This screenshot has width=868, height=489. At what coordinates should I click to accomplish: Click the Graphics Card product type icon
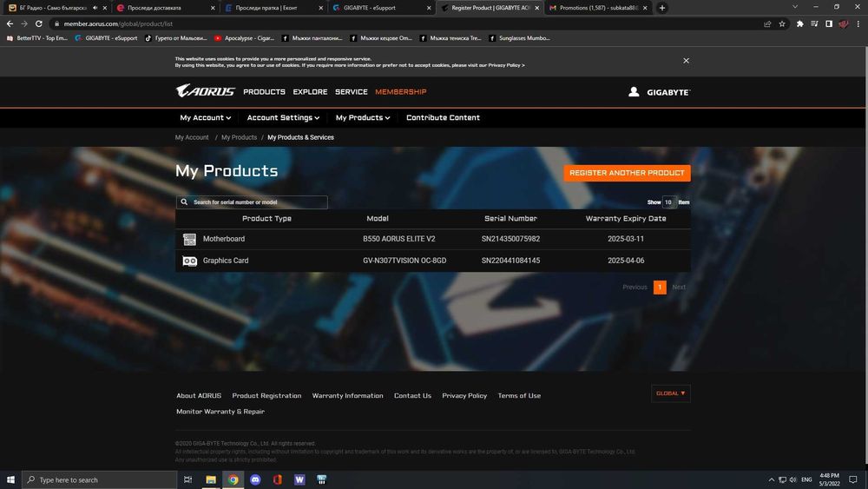189,261
